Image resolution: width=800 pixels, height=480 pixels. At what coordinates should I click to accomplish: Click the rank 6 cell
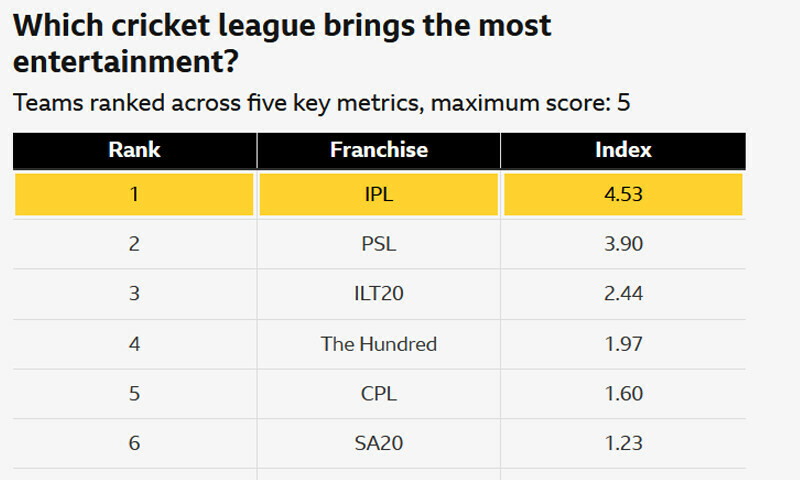pyautogui.click(x=134, y=443)
